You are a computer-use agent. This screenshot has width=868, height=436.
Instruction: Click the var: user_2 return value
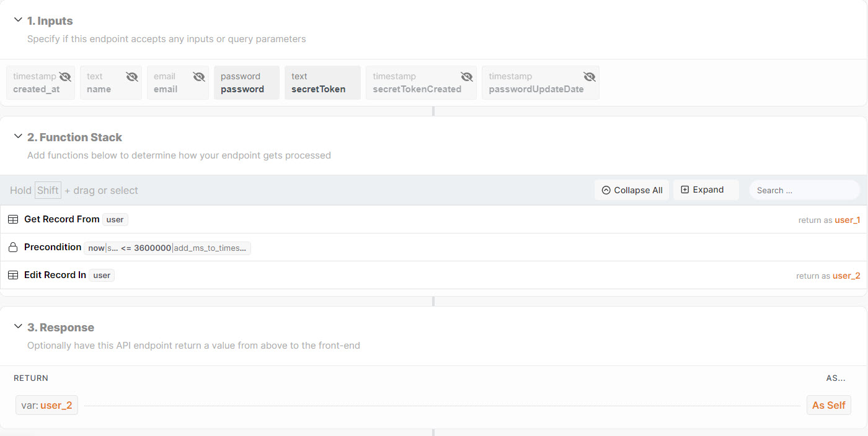click(47, 406)
